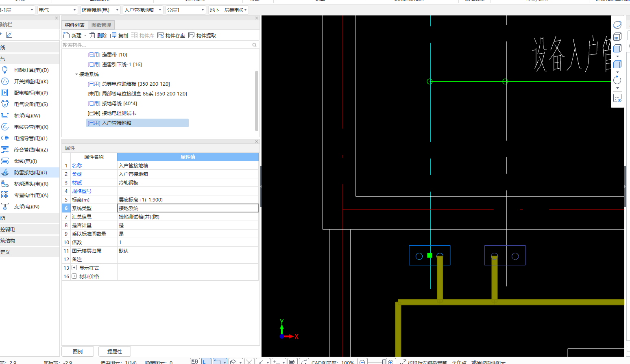The height and width of the screenshot is (364, 630).
Task: Select 照明灯具(电)(D) in the navigation bar
Action: pos(30,70)
